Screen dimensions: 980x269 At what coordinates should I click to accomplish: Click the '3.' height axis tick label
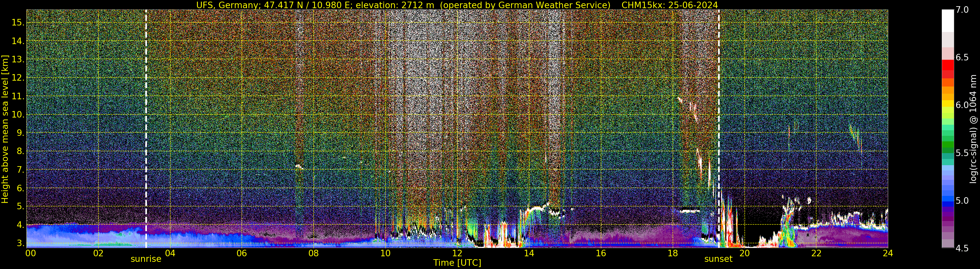tap(21, 243)
